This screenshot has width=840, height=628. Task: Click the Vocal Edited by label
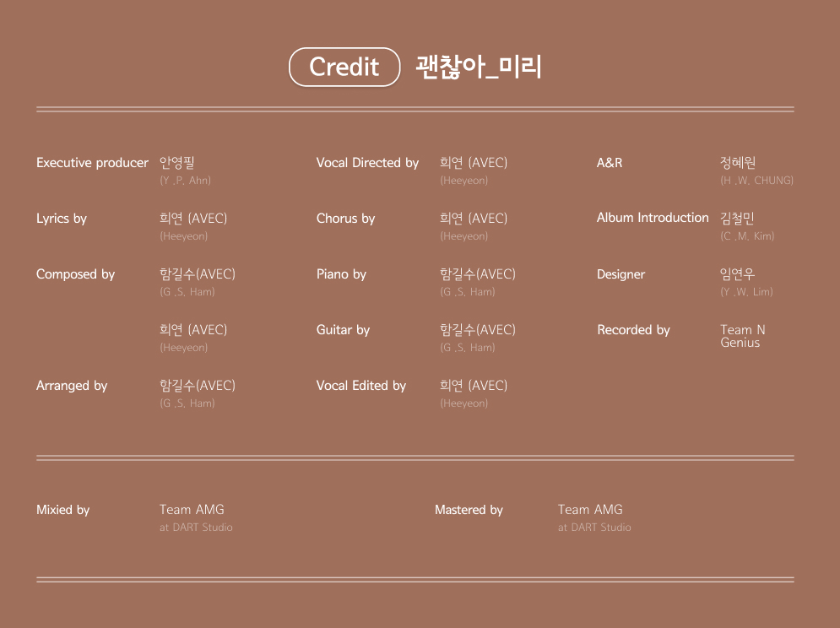click(360, 386)
